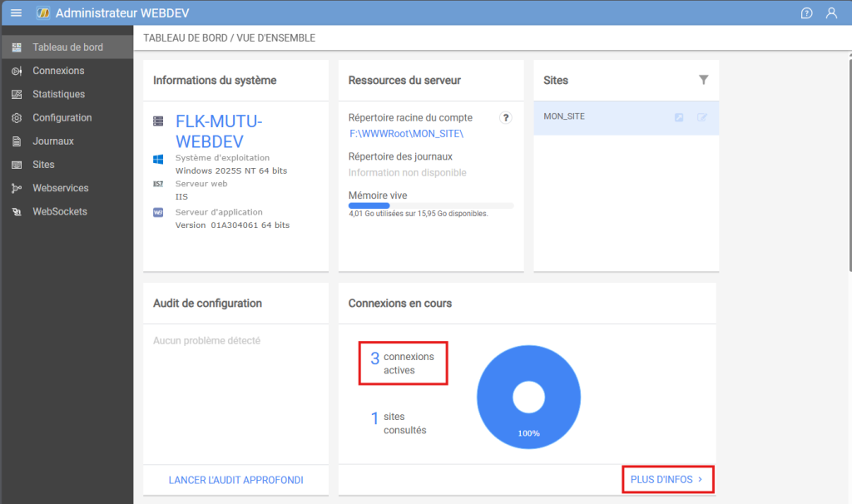The height and width of the screenshot is (504, 852).
Task: Click the 1 sites consultés counter
Action: [x=399, y=423]
